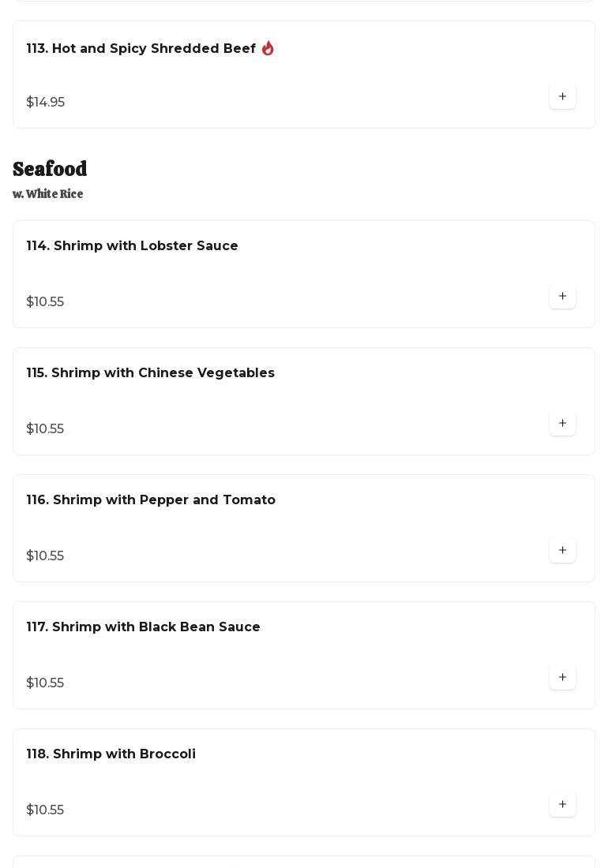608x868 pixels.
Task: Click the 'w. White Rice' subtitle
Action: pos(47,194)
